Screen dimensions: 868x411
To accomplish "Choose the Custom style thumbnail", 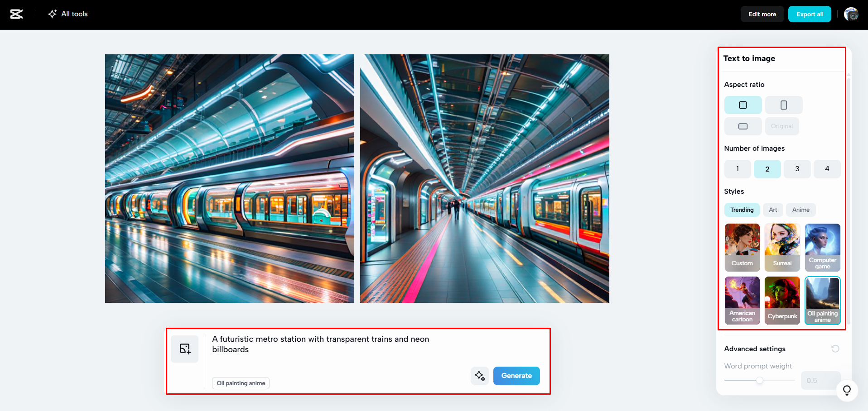I will click(742, 248).
